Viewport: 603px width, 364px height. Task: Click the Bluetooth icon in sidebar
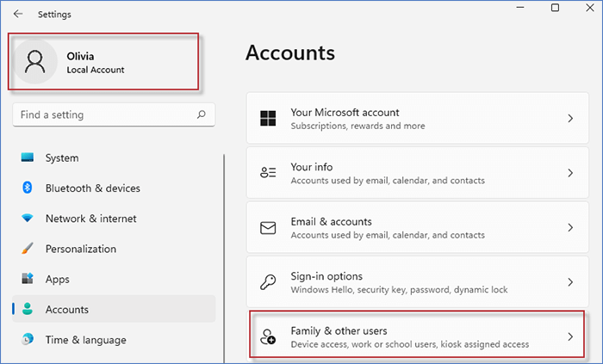click(x=28, y=188)
